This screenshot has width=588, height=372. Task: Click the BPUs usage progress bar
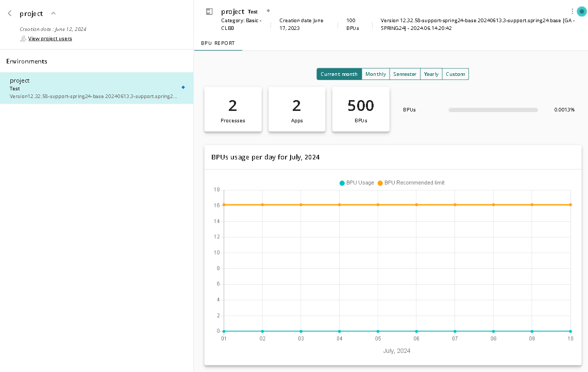493,110
